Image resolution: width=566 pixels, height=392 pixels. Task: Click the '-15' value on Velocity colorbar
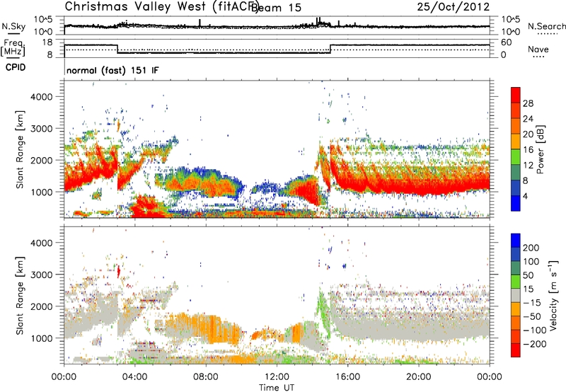coord(532,302)
